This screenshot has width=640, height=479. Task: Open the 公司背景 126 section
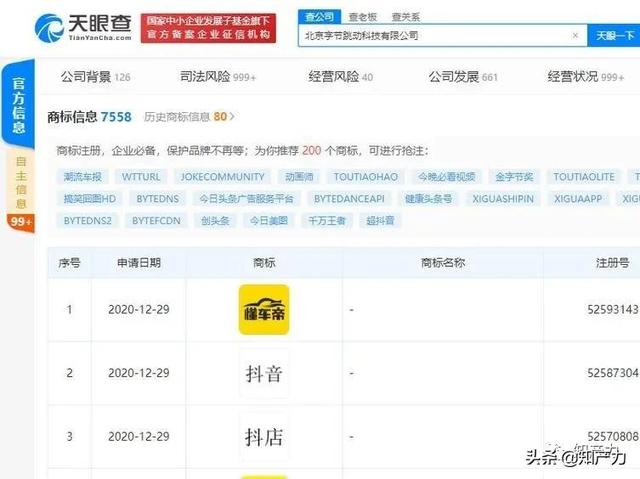[x=96, y=77]
